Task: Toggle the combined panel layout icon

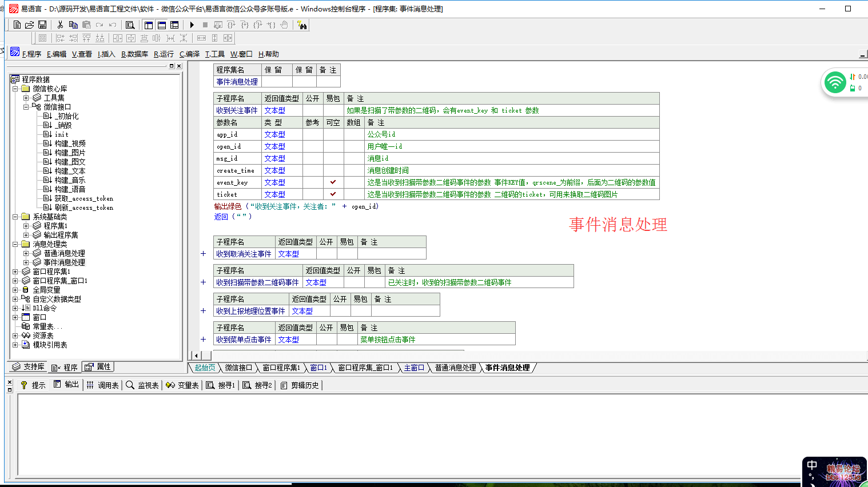Action: tap(174, 25)
